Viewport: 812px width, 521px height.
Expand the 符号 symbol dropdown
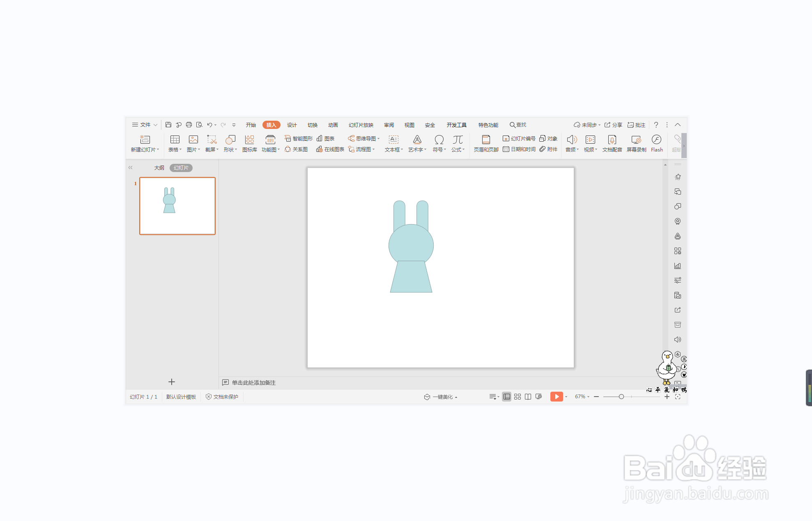click(445, 150)
